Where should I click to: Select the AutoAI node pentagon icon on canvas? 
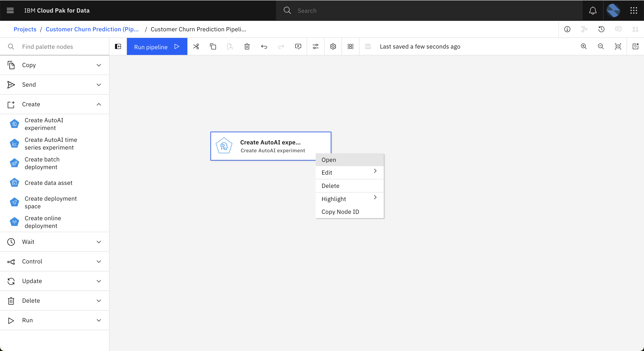[x=224, y=146]
